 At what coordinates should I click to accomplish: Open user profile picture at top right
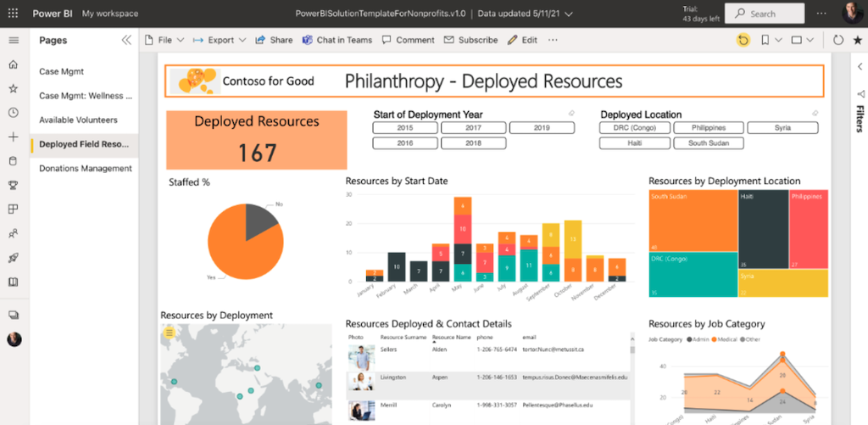(852, 14)
